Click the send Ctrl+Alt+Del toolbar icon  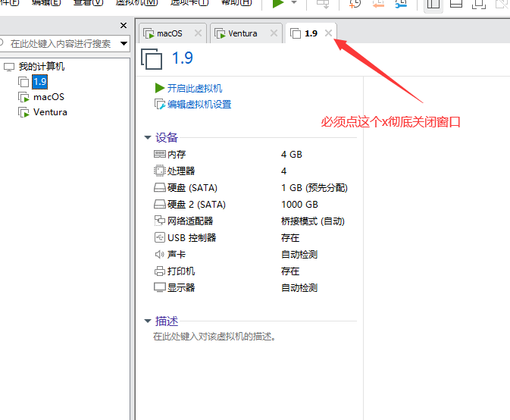coord(323,4)
